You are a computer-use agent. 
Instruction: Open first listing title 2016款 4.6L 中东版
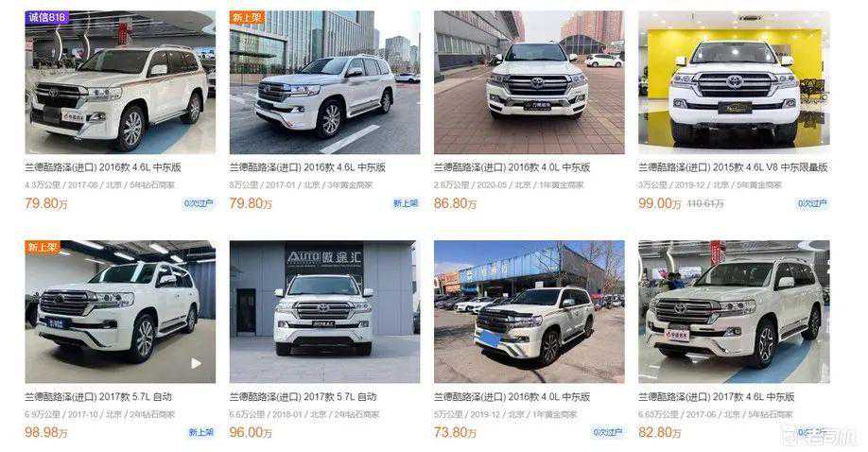point(103,167)
